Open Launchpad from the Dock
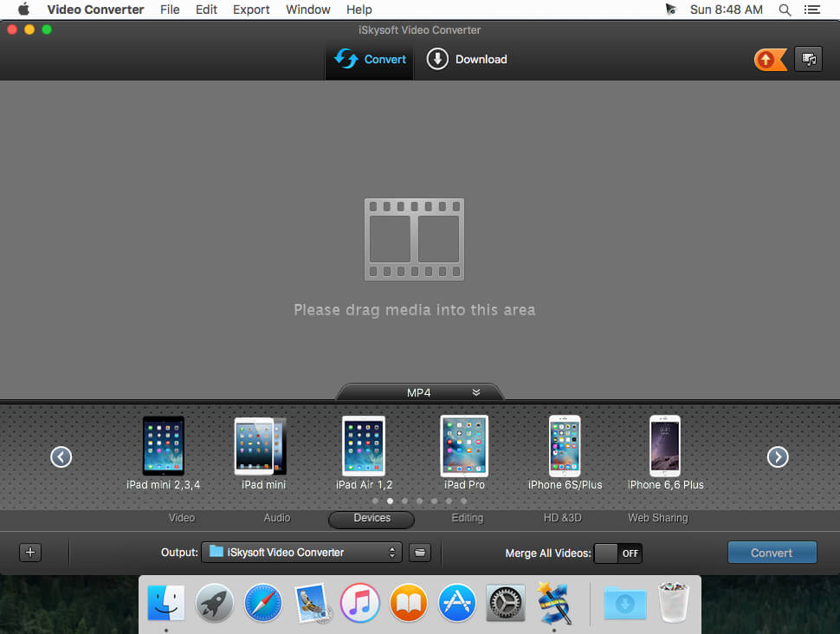Image resolution: width=840 pixels, height=634 pixels. coord(214,603)
